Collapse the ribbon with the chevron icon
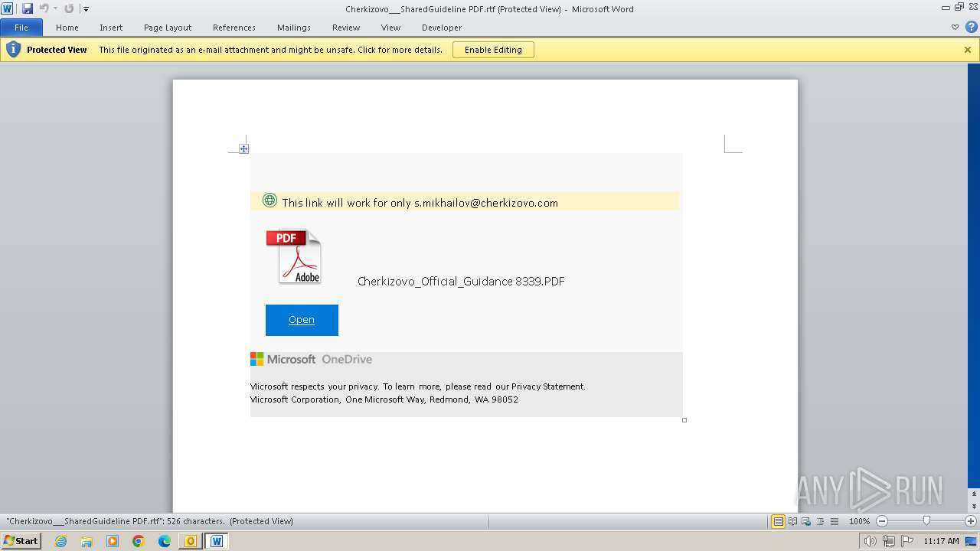Viewport: 980px width, 551px height. coord(955,27)
